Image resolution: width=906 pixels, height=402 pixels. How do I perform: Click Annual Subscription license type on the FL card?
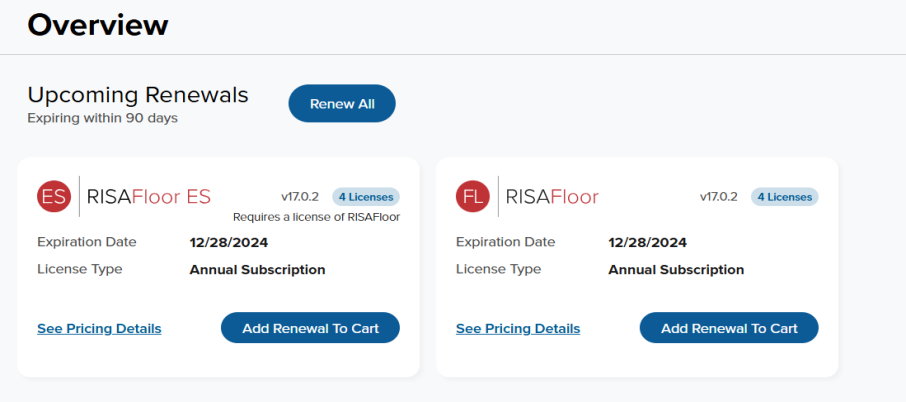click(677, 270)
